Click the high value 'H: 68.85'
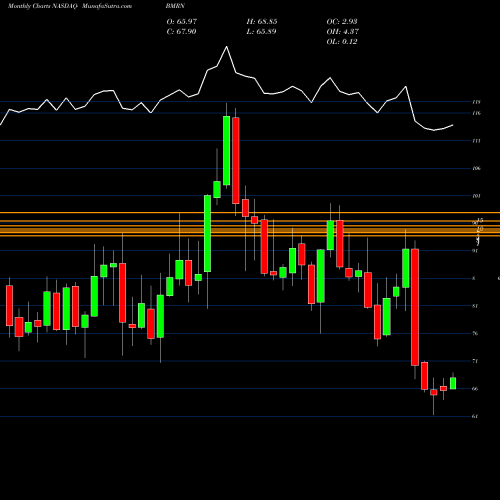Image resolution: width=500 pixels, height=500 pixels. tap(262, 22)
